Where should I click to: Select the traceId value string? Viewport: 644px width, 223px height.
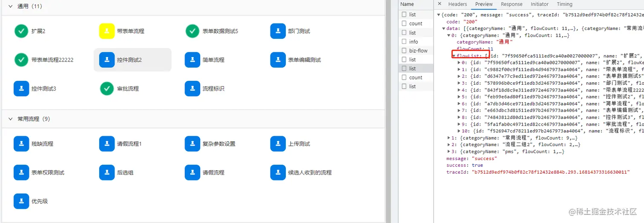click(550, 172)
